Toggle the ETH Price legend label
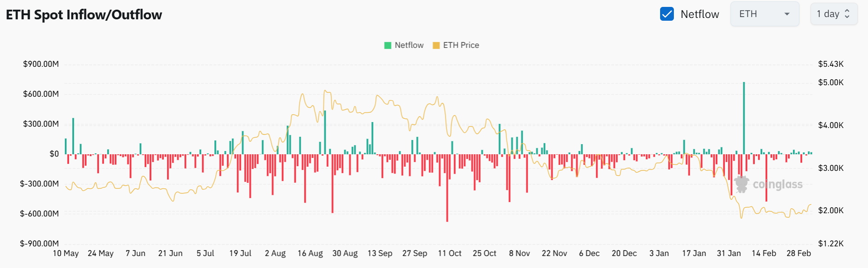868x268 pixels. pos(461,45)
